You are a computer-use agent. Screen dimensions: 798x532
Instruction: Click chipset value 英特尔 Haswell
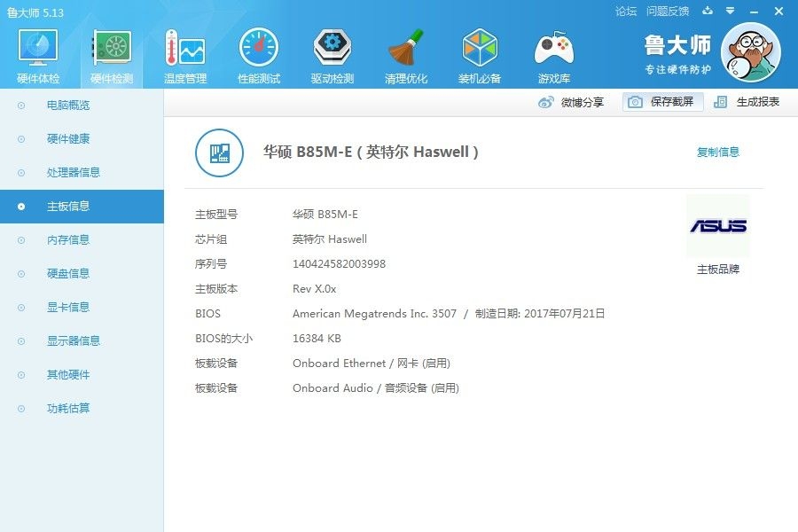329,239
